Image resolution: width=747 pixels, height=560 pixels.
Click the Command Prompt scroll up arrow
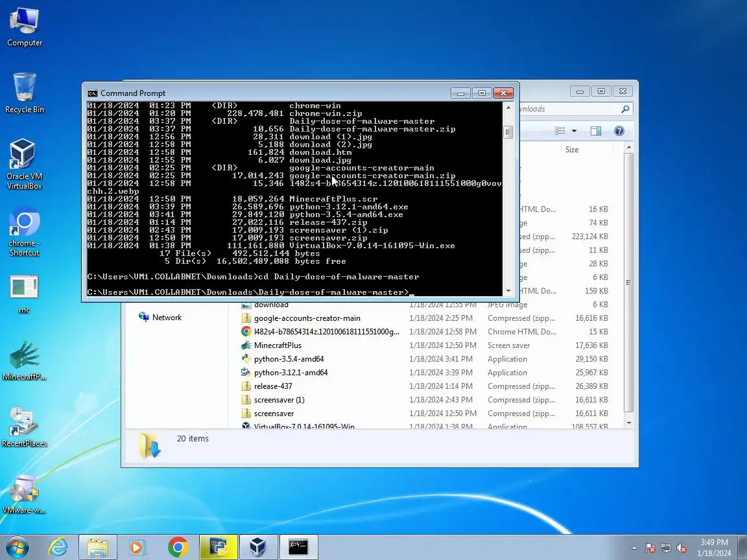click(508, 107)
